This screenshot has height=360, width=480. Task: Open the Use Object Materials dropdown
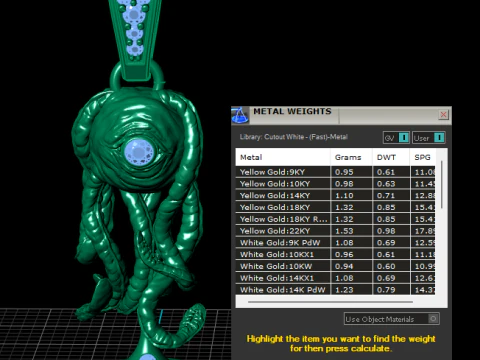coord(392,319)
